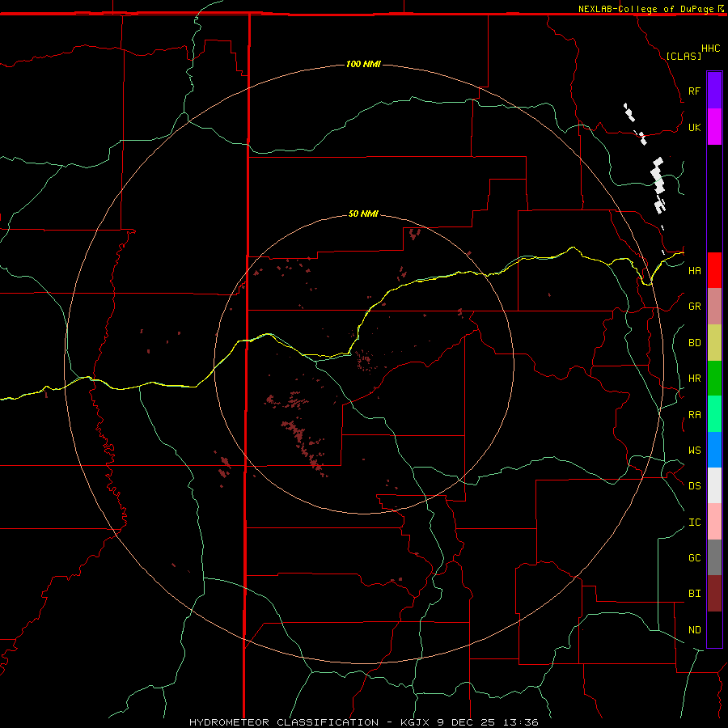
Task: Click the WS legend label
Action: pos(694,450)
